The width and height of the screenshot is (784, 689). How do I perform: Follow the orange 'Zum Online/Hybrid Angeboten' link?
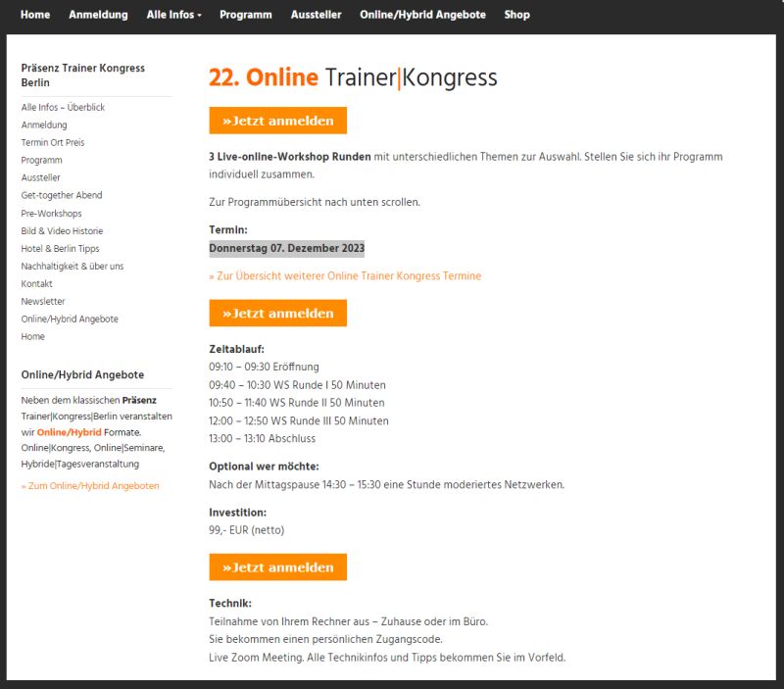[90, 485]
